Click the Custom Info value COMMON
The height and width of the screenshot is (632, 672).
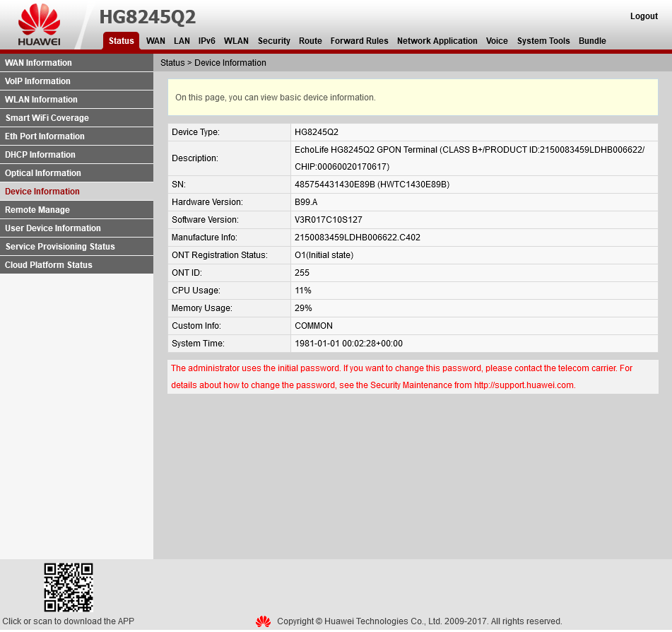(314, 326)
